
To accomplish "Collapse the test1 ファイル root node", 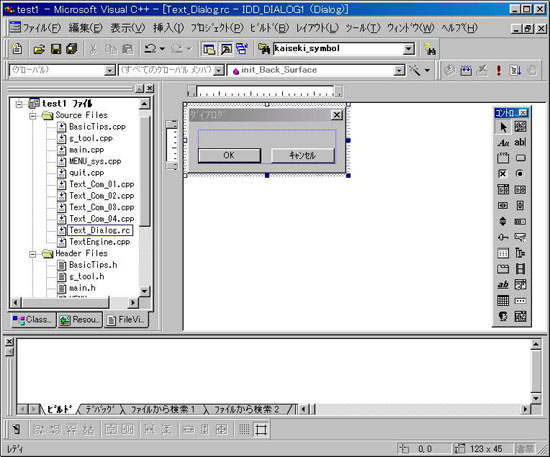I will (19, 104).
